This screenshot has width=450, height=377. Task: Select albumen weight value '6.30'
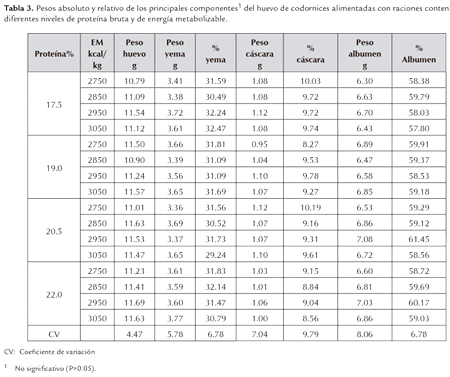365,81
